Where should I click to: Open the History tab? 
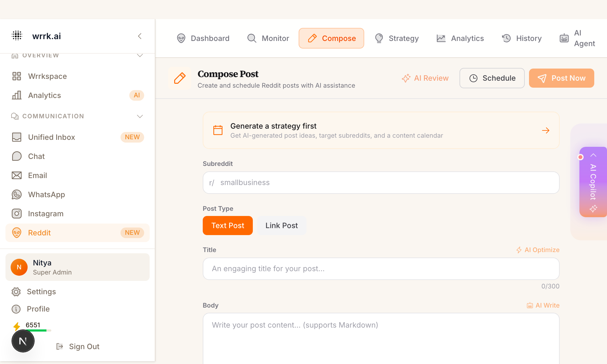click(522, 38)
